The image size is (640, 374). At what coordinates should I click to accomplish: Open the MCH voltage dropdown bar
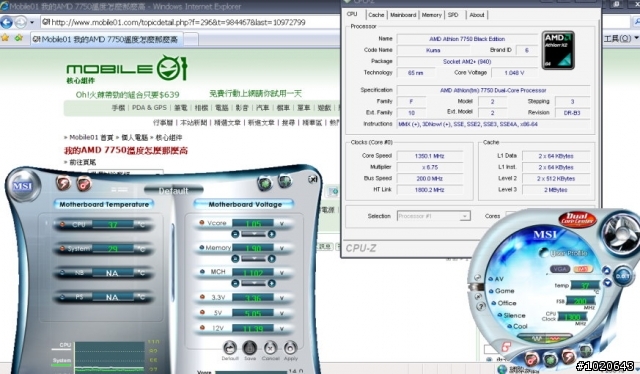[x=253, y=283]
